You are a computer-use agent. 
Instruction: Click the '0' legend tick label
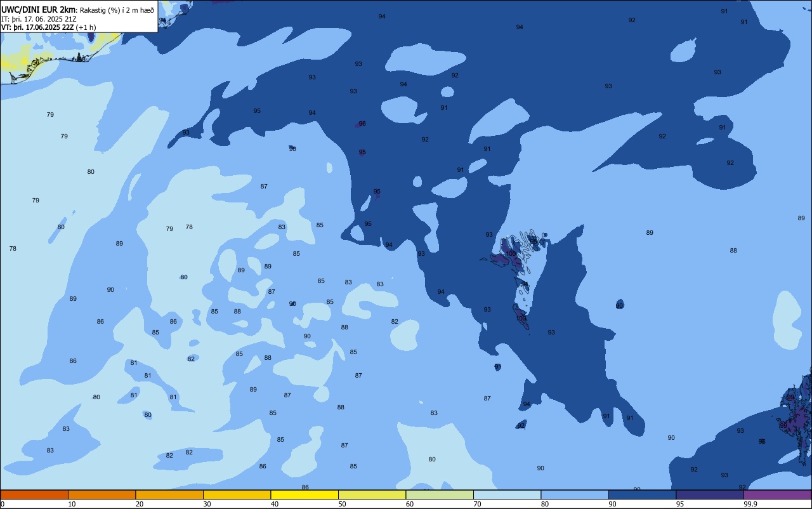[3, 504]
